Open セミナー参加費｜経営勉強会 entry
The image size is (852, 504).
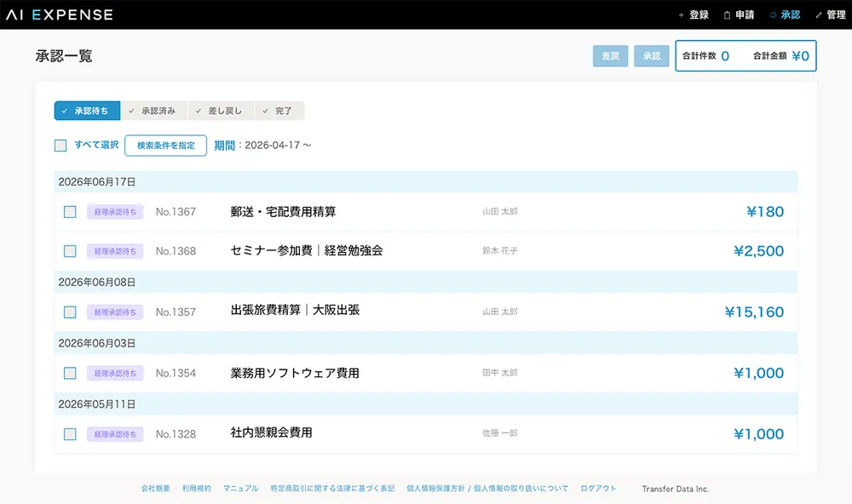click(x=307, y=250)
